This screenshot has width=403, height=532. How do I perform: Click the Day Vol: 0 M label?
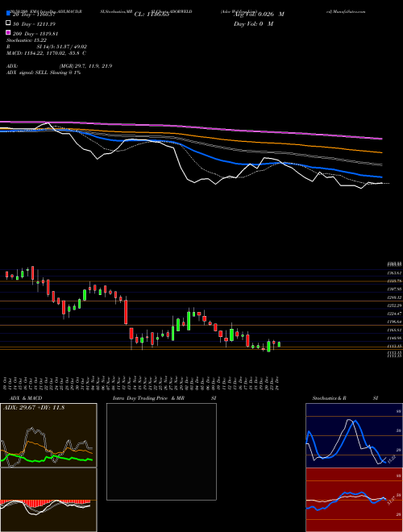[253, 23]
